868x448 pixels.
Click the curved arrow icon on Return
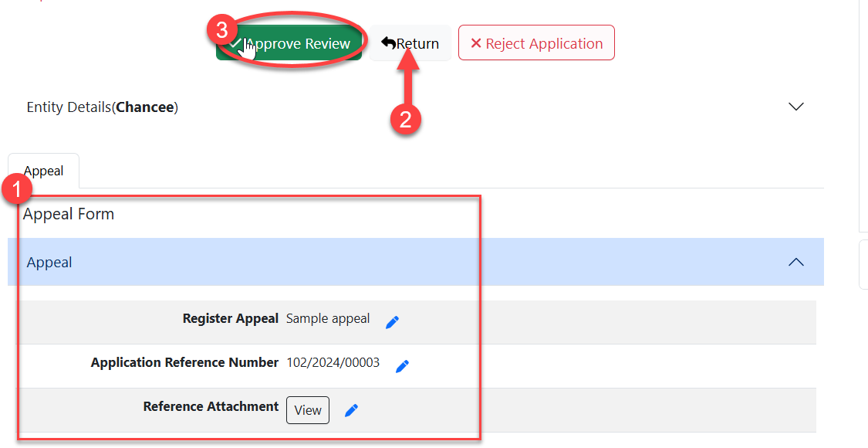point(388,43)
